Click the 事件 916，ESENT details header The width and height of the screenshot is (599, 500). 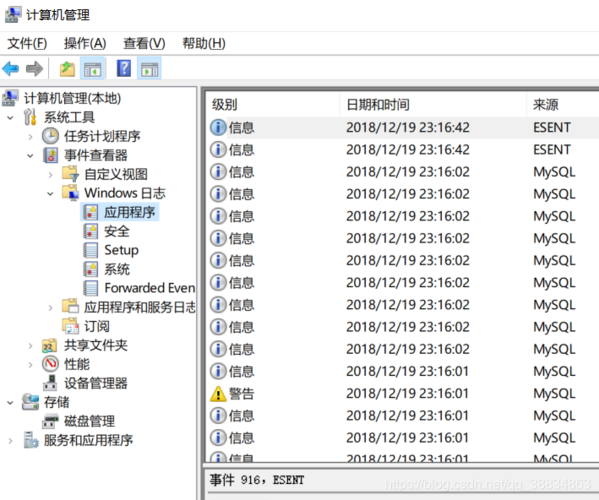[257, 480]
